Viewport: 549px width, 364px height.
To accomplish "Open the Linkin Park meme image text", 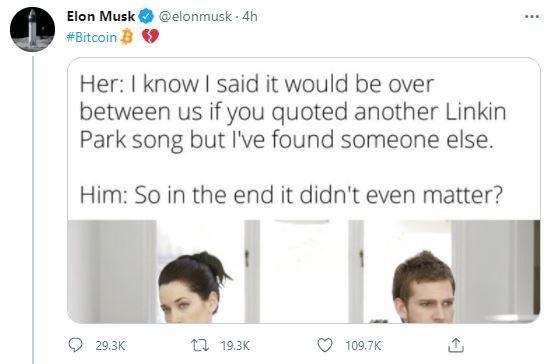I will click(x=293, y=139).
